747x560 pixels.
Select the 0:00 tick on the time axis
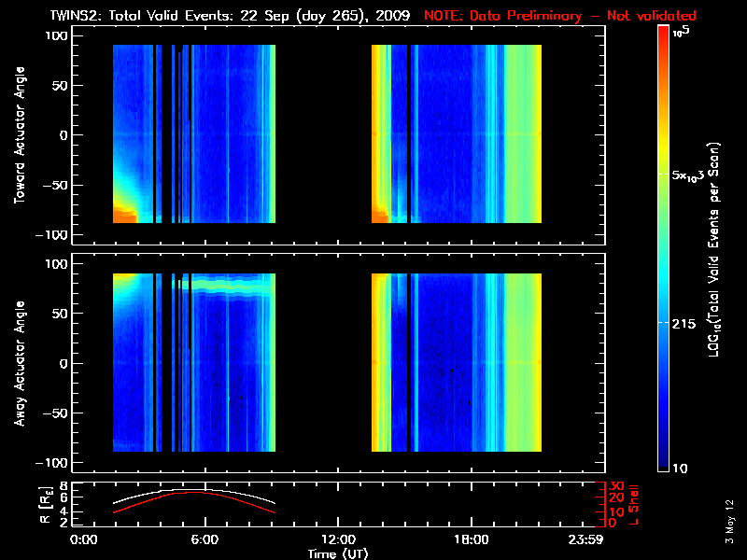pyautogui.click(x=84, y=540)
